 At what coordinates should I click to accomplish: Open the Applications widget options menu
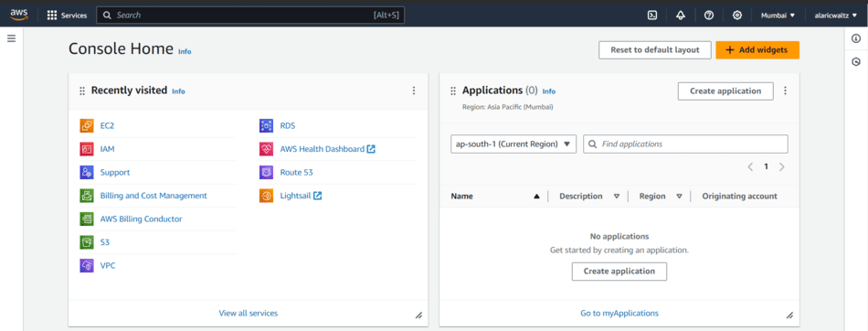coord(786,91)
